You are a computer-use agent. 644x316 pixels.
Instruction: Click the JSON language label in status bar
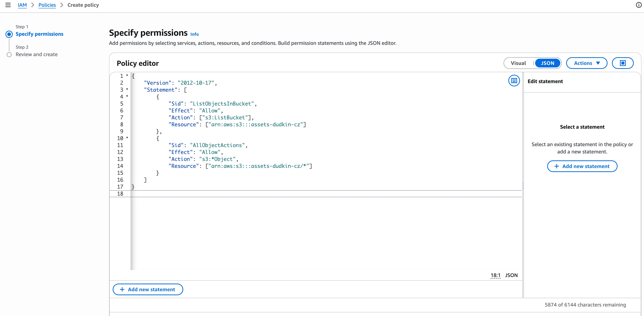pos(511,275)
